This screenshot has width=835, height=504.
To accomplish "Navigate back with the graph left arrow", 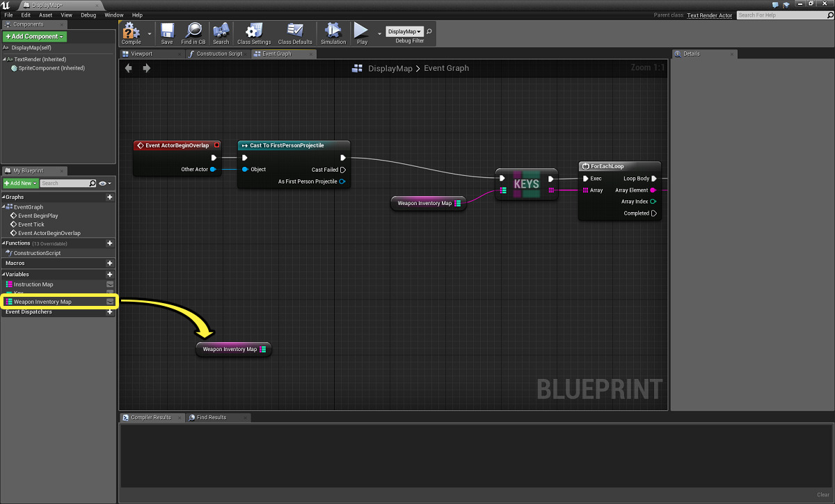I will pyautogui.click(x=129, y=68).
